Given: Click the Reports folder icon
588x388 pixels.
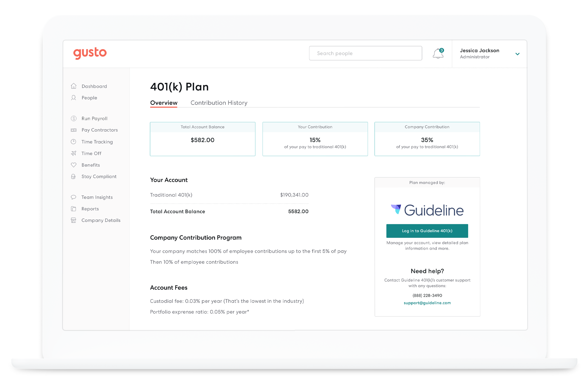Looking at the screenshot, I should point(74,209).
